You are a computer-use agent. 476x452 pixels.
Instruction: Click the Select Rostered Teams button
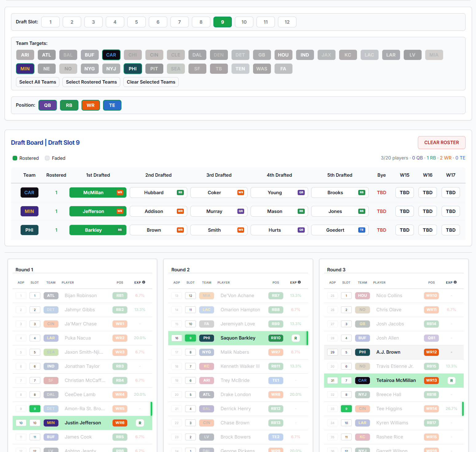coord(91,82)
